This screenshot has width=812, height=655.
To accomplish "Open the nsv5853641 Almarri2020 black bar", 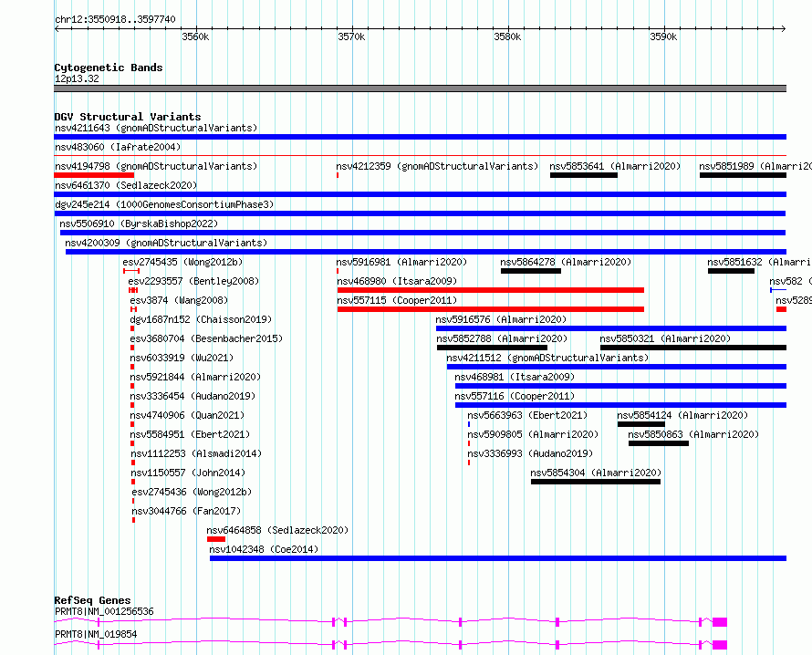I will (x=584, y=175).
